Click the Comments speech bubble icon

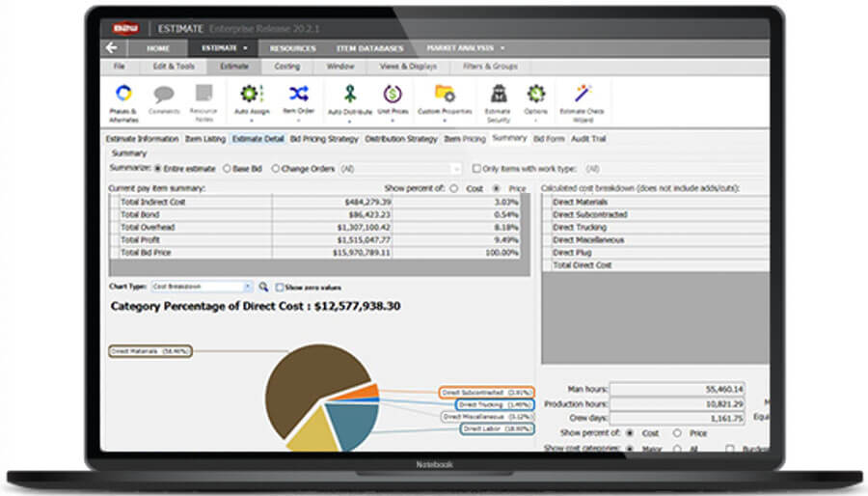click(x=164, y=96)
